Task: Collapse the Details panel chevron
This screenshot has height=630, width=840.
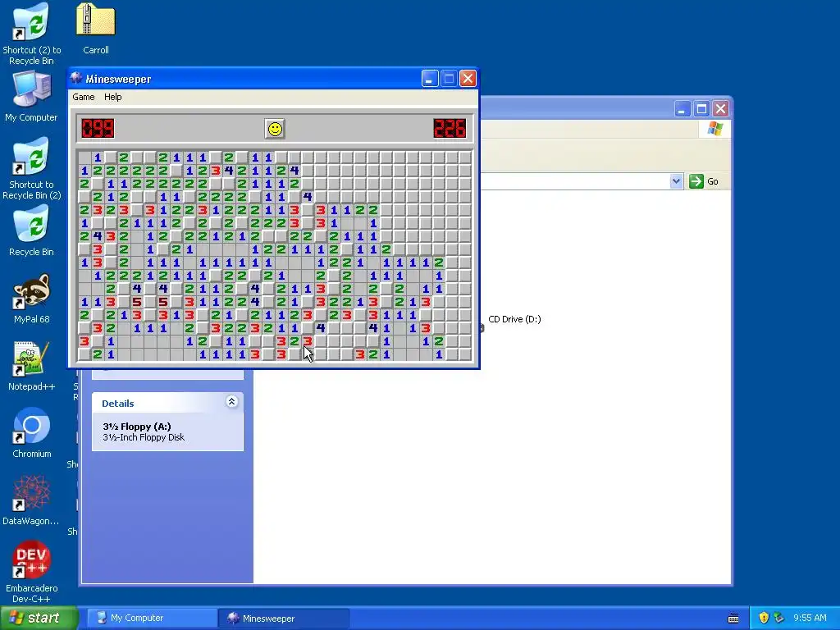Action: pos(231,401)
